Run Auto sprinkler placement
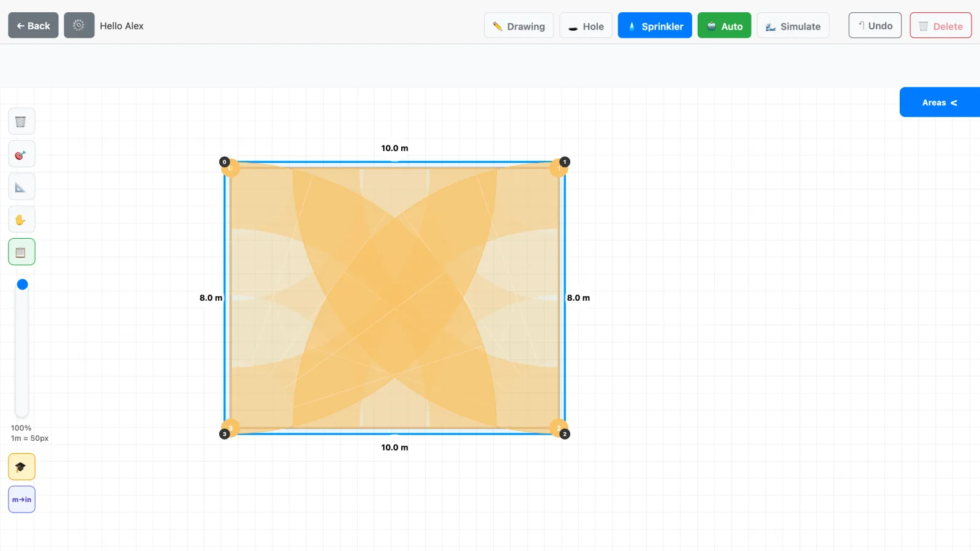980x551 pixels. tap(724, 26)
